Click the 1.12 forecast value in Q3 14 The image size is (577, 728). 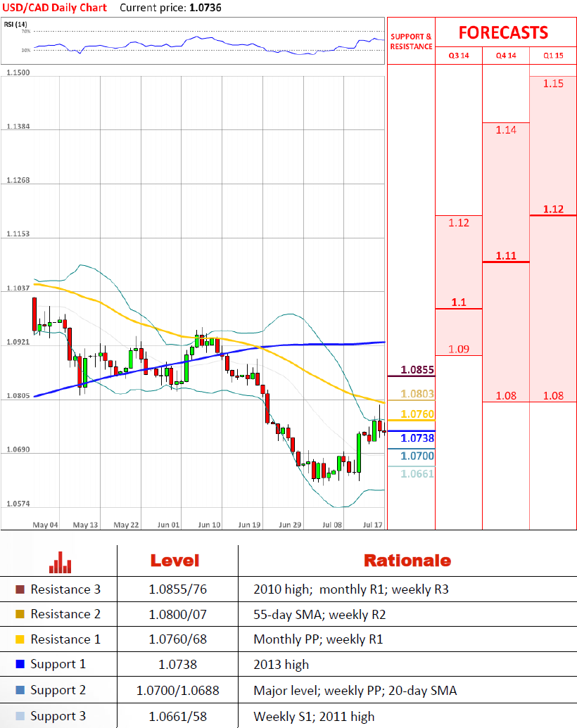tap(459, 223)
